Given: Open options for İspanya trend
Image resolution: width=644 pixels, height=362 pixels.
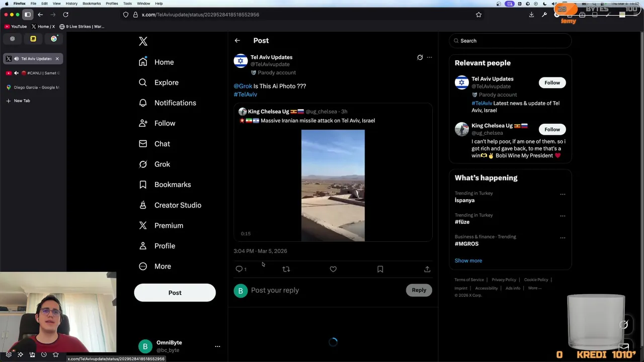Looking at the screenshot, I should (562, 194).
